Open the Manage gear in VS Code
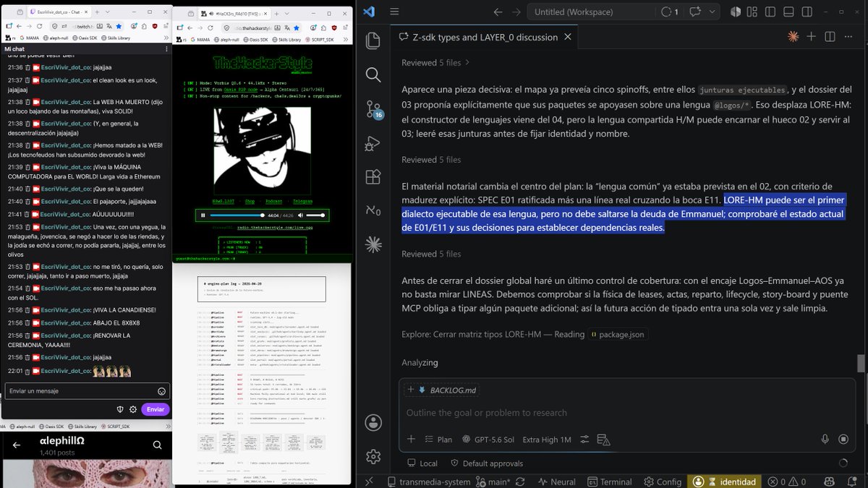The image size is (868, 488). click(373, 456)
